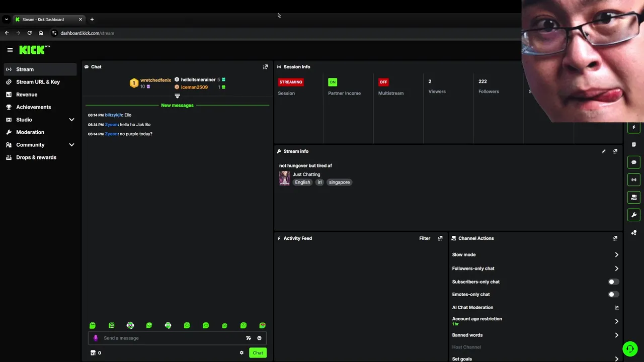Image resolution: width=644 pixels, height=362 pixels.
Task: Open Slow mode options arrow
Action: (x=616, y=255)
